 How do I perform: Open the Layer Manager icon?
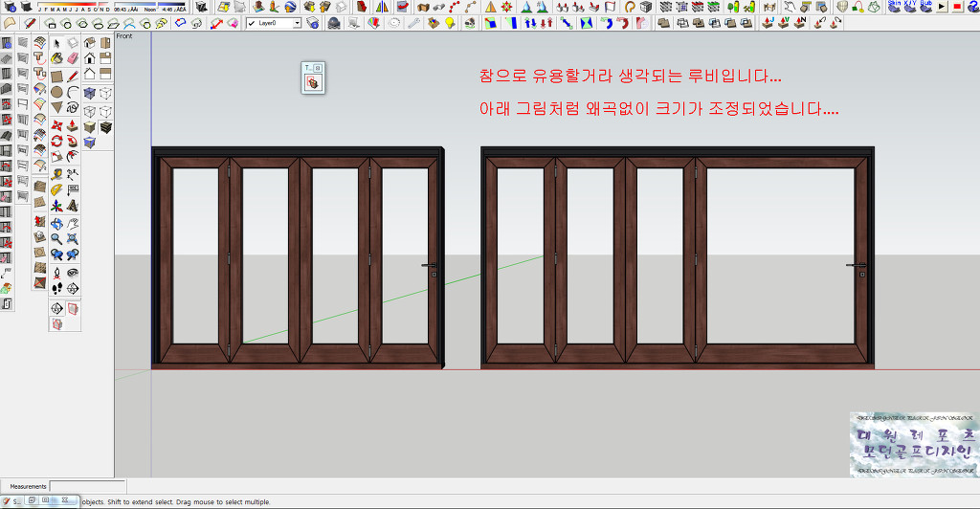tap(313, 23)
